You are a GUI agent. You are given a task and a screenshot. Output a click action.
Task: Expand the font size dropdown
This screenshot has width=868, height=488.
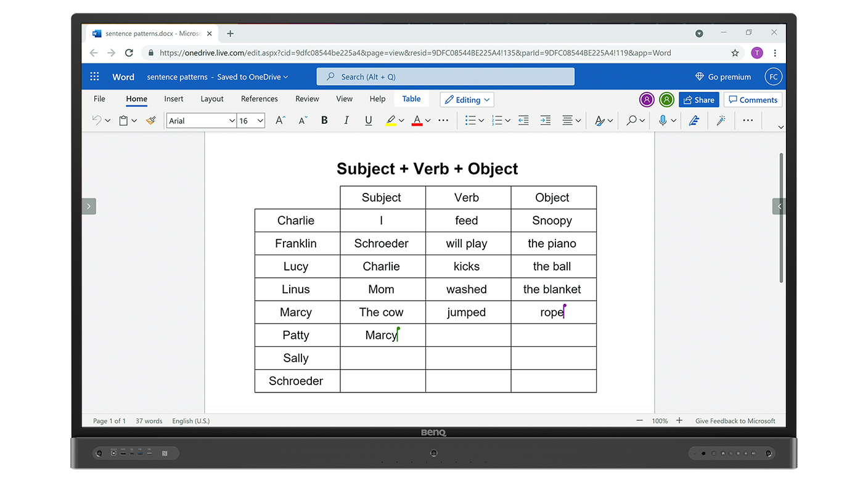coord(259,120)
